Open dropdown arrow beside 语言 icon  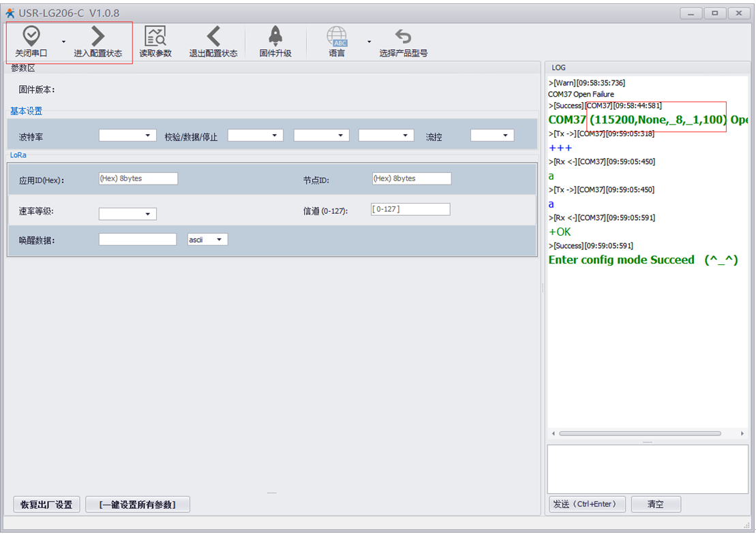(x=369, y=42)
